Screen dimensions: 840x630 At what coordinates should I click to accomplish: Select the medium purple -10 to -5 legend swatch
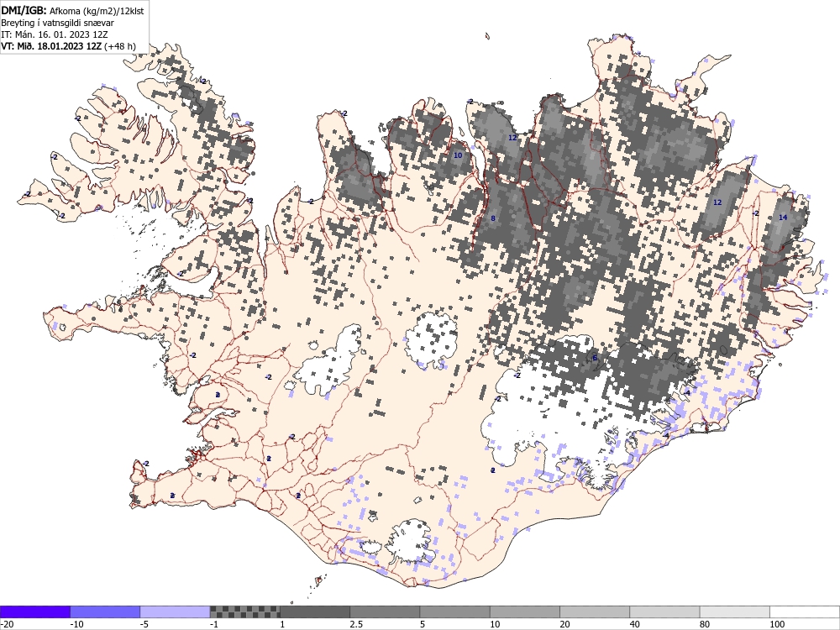point(105,612)
